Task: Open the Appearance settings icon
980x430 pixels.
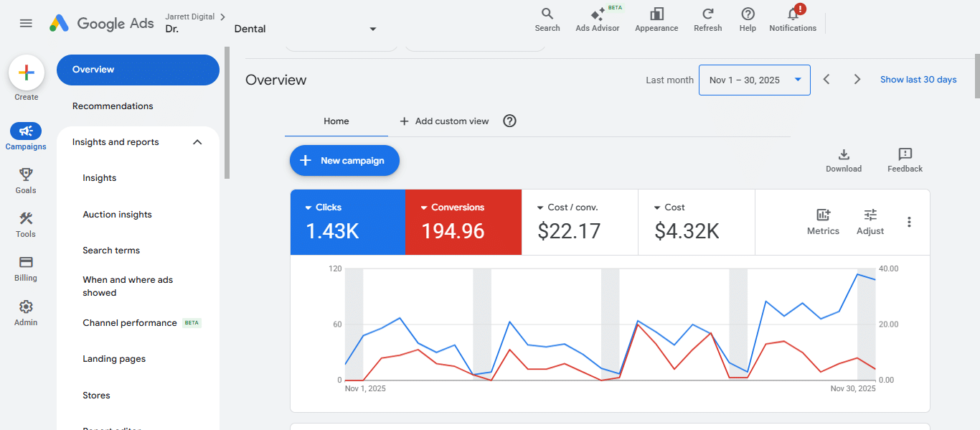Action: point(656,14)
